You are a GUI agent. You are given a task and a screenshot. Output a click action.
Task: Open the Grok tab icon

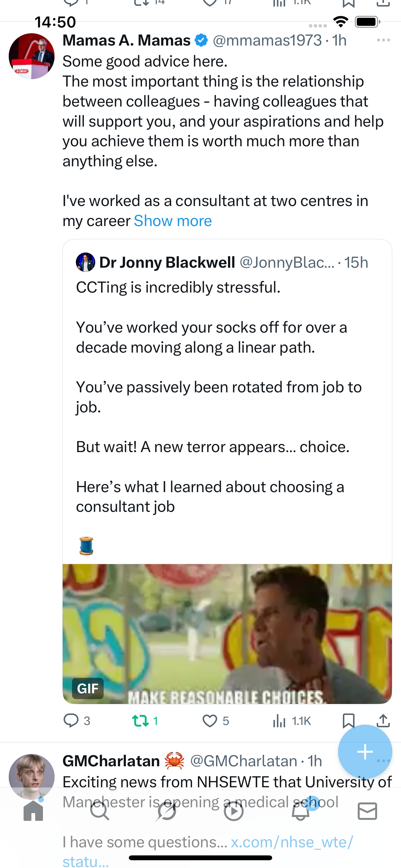pyautogui.click(x=167, y=811)
